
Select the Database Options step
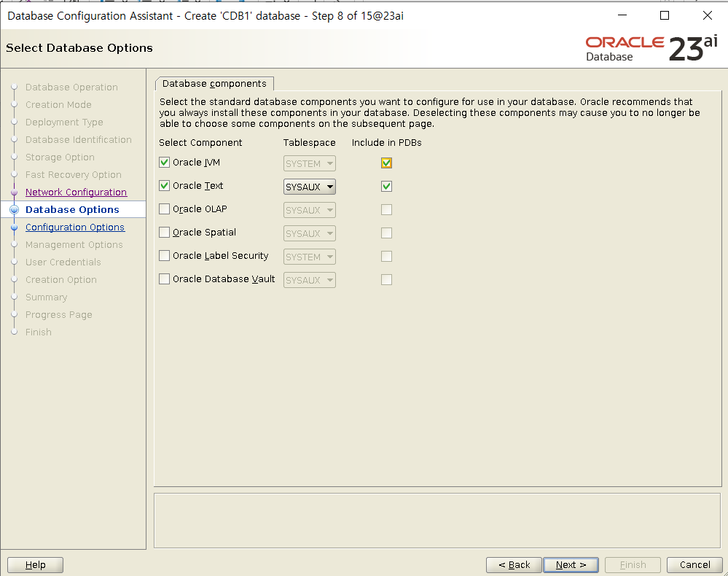pos(72,209)
